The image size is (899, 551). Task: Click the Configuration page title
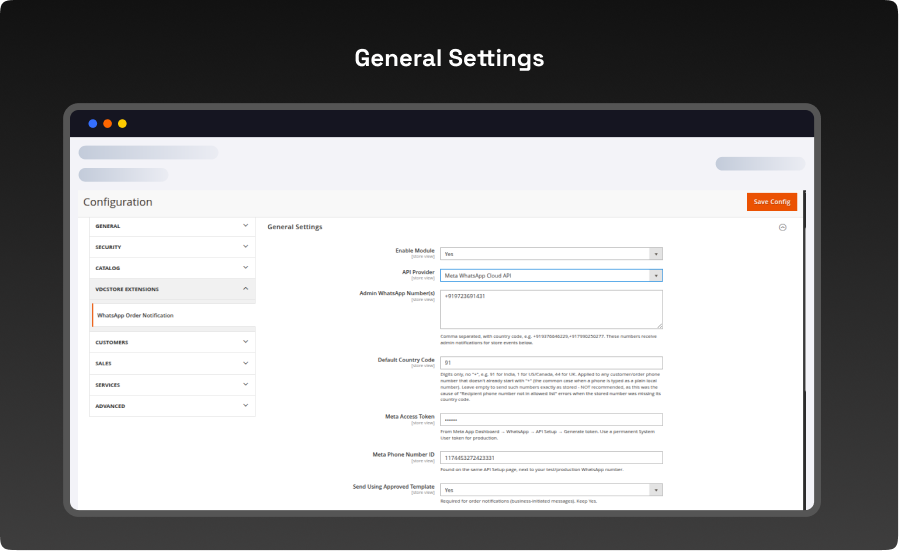118,202
